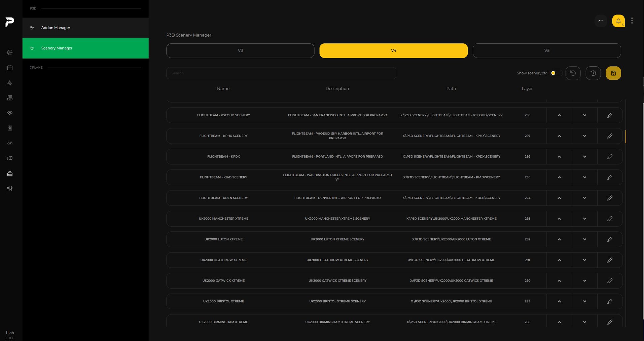Click the Path column header
The height and width of the screenshot is (341, 644).
tap(451, 88)
